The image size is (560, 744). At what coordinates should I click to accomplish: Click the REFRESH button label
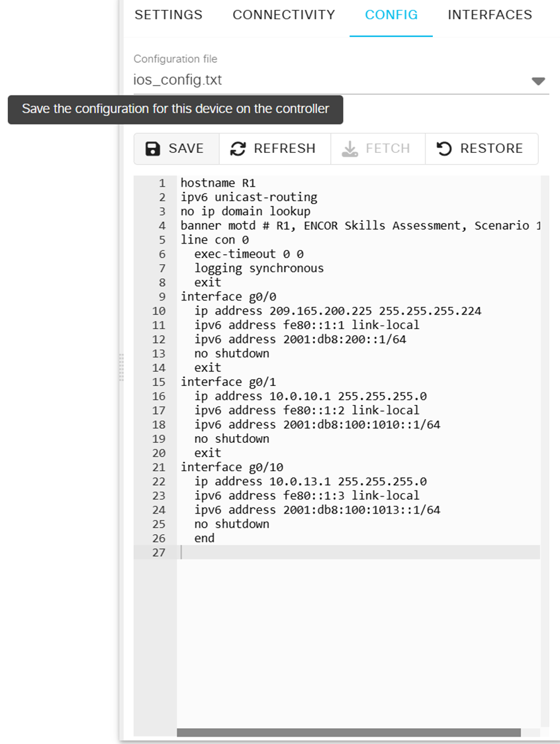point(285,148)
